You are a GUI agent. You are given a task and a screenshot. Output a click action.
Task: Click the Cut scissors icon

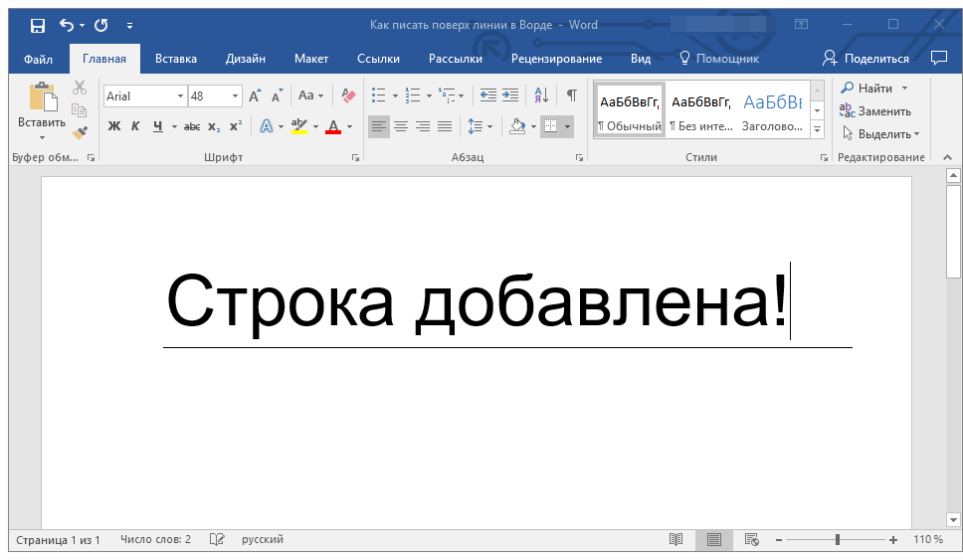[x=80, y=88]
